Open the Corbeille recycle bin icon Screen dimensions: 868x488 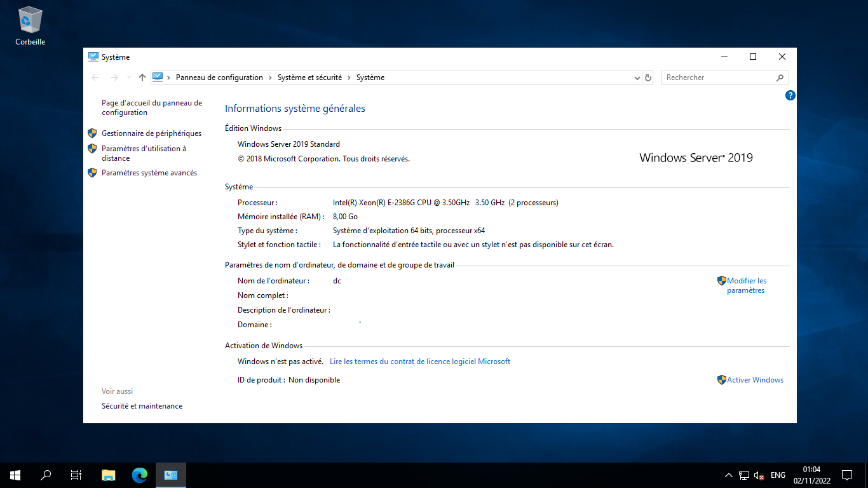click(x=31, y=25)
